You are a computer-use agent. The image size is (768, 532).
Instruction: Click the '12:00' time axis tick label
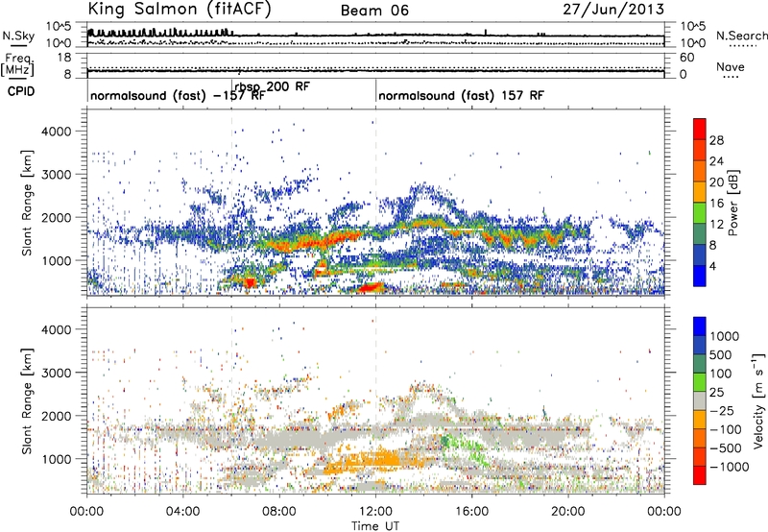[x=375, y=512]
